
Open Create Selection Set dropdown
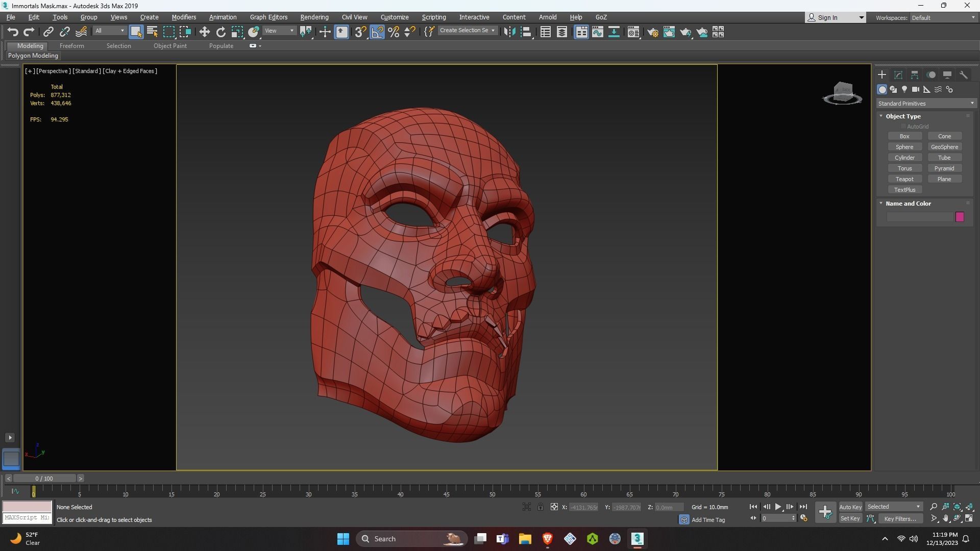pos(467,31)
